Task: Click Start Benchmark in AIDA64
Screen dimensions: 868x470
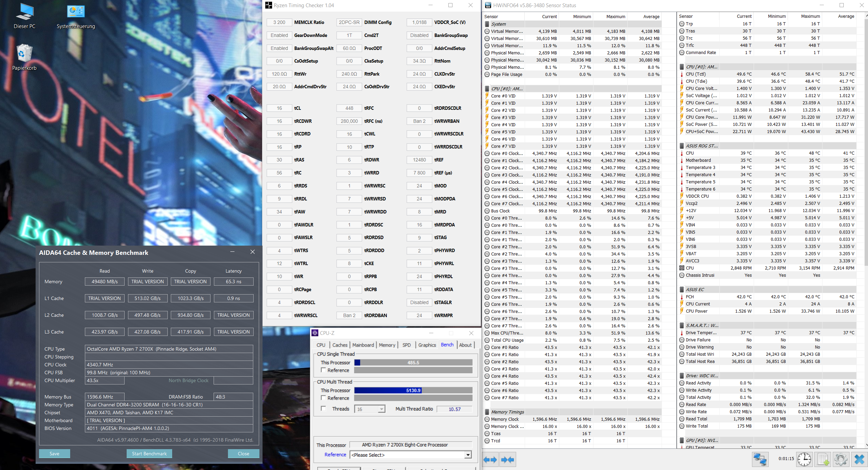Action: (x=149, y=454)
